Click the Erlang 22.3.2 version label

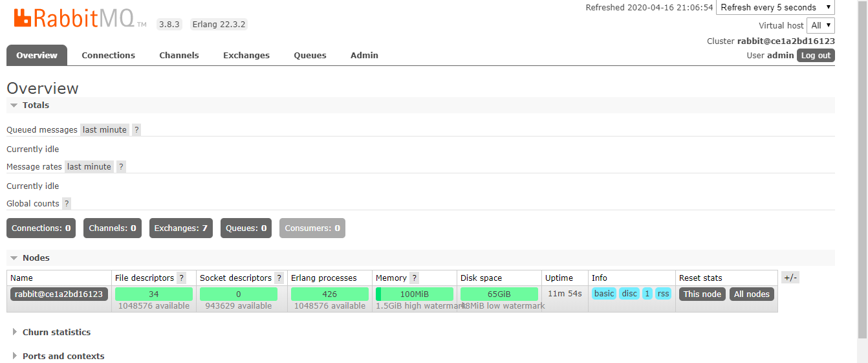(x=220, y=24)
